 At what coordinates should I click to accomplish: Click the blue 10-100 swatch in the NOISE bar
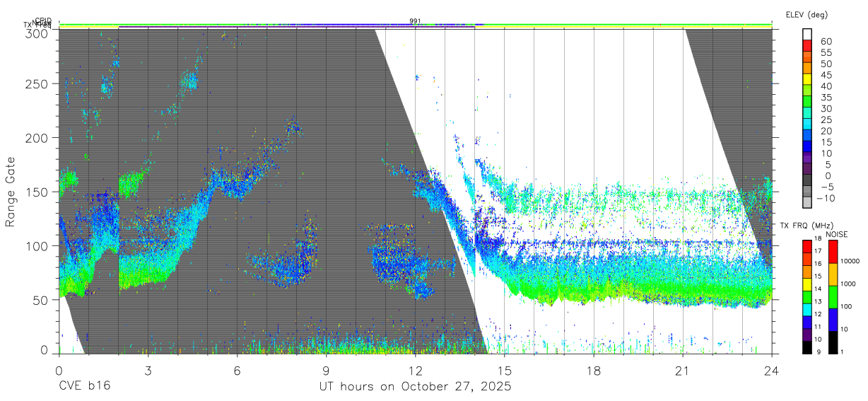[834, 319]
